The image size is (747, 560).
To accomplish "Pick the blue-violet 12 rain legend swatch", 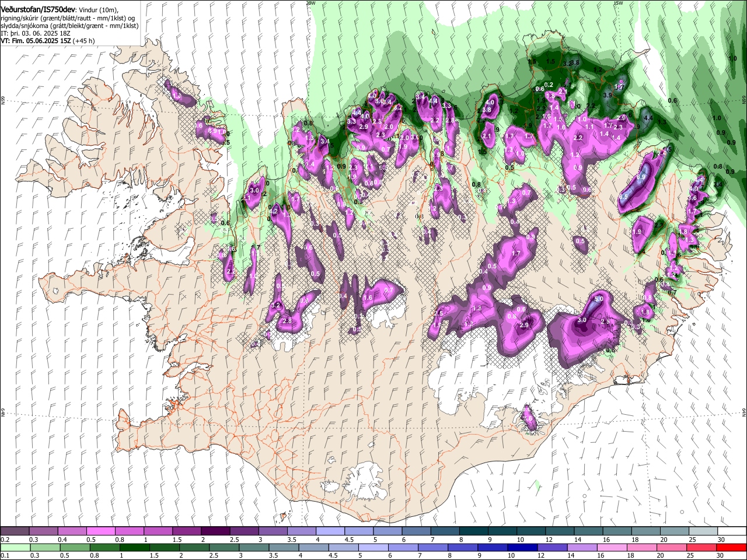I will tap(552, 548).
